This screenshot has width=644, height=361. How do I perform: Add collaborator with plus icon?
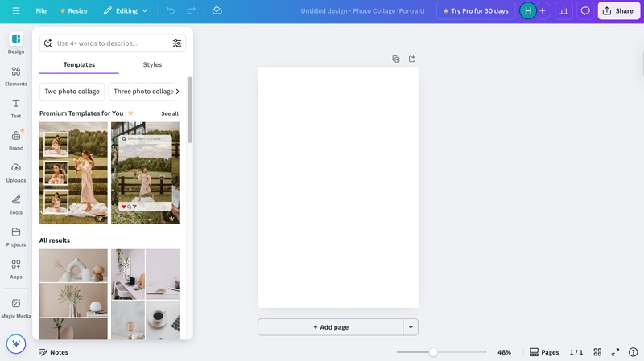coord(543,10)
